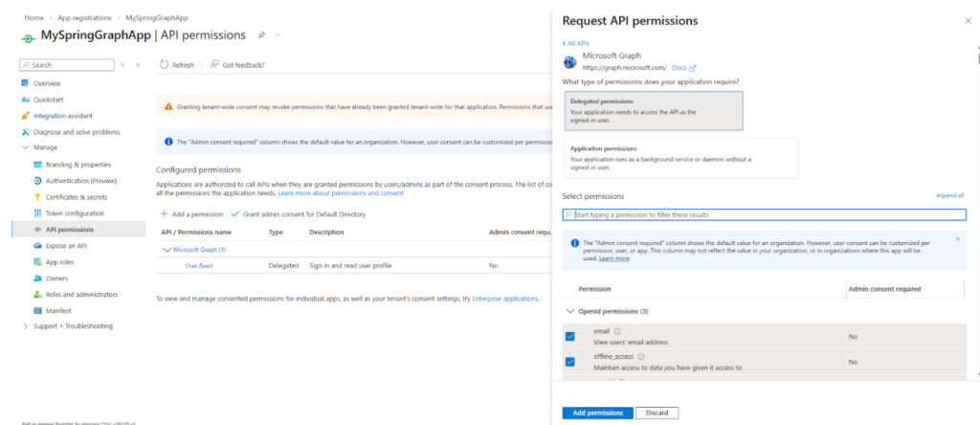
Task: Click the offline_access info icon
Action: click(x=640, y=356)
